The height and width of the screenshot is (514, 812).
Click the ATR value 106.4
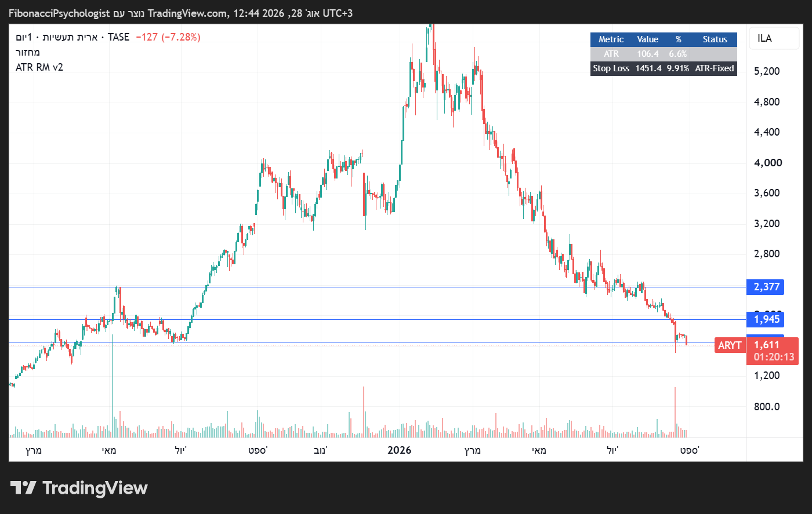pyautogui.click(x=647, y=54)
